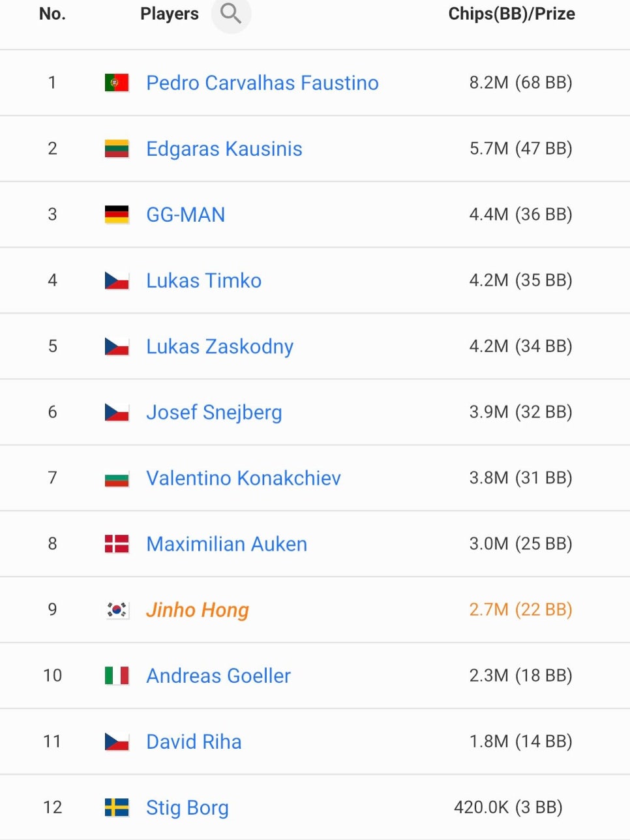Click the South Korean flag beside Jinho Hong
Screen dimensions: 630x840
pos(117,610)
